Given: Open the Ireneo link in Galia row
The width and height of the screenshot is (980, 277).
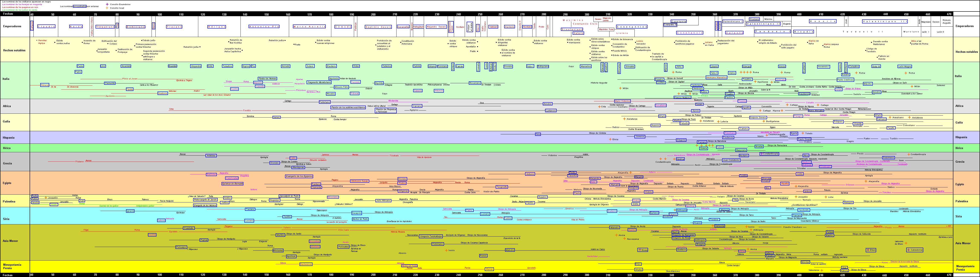Looking at the screenshot, I should pyautogui.click(x=276, y=117).
